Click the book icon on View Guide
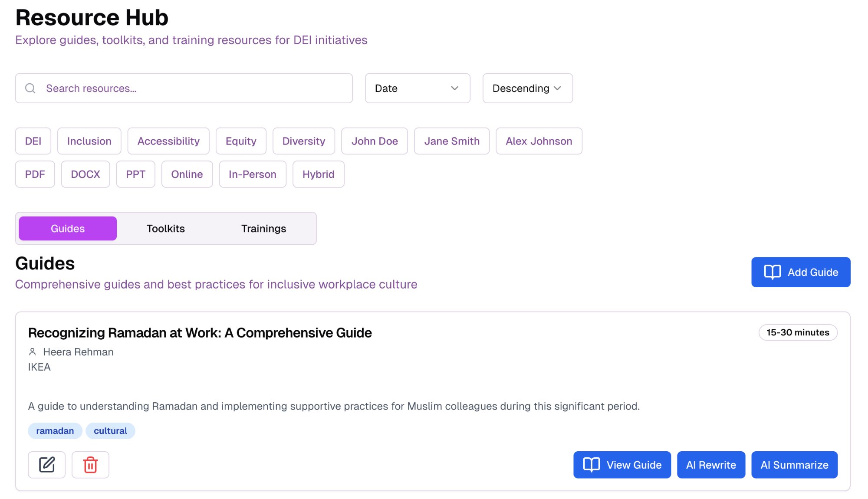 [x=591, y=465]
